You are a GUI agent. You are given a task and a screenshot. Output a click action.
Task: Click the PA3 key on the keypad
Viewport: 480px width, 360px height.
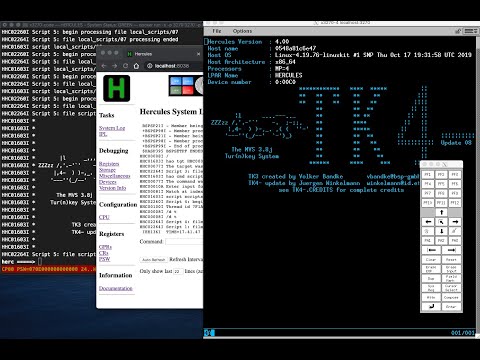[x=455, y=240]
